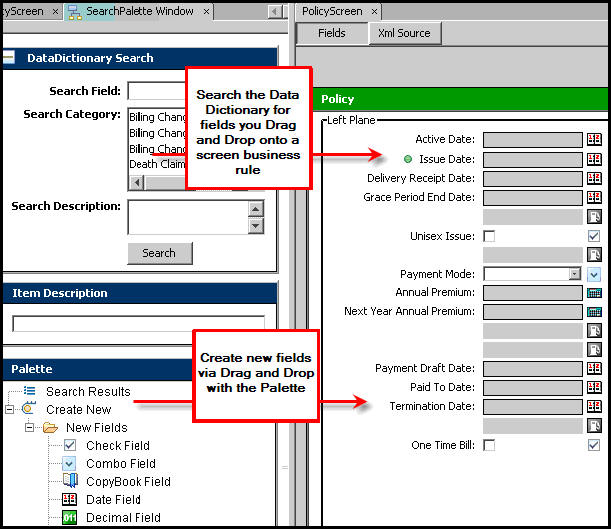Screen dimensions: 611x529
Task: Click the Search button
Action: point(160,253)
